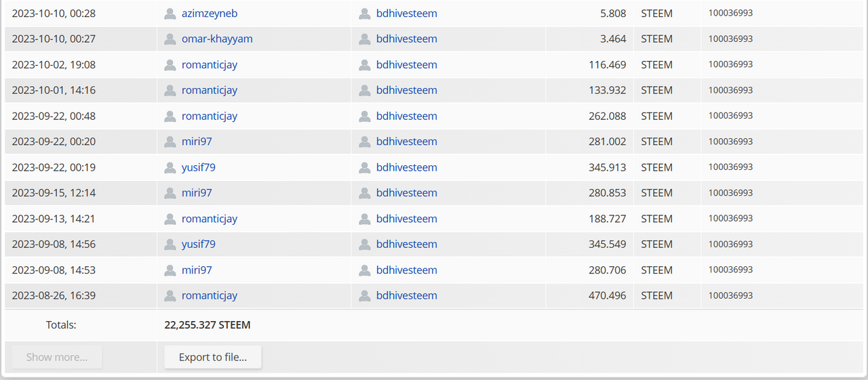868x380 pixels.
Task: Open romanticjay link in 2023-10-01 row
Action: click(x=210, y=90)
